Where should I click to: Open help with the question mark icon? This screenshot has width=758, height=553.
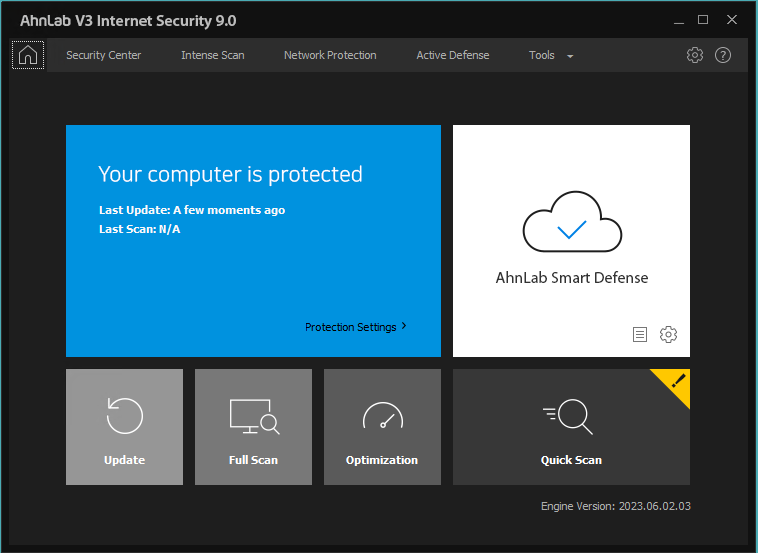point(723,55)
